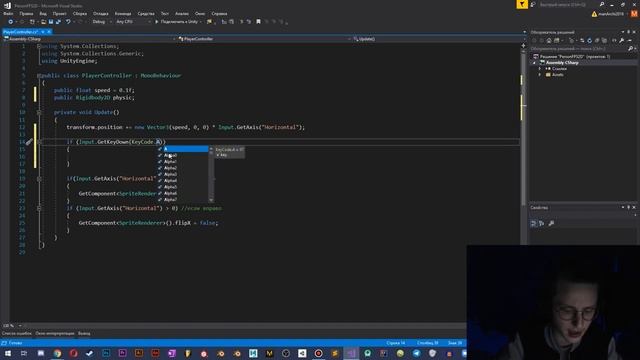Expand the Assets folder node
The width and height of the screenshot is (640, 360).
[x=540, y=75]
